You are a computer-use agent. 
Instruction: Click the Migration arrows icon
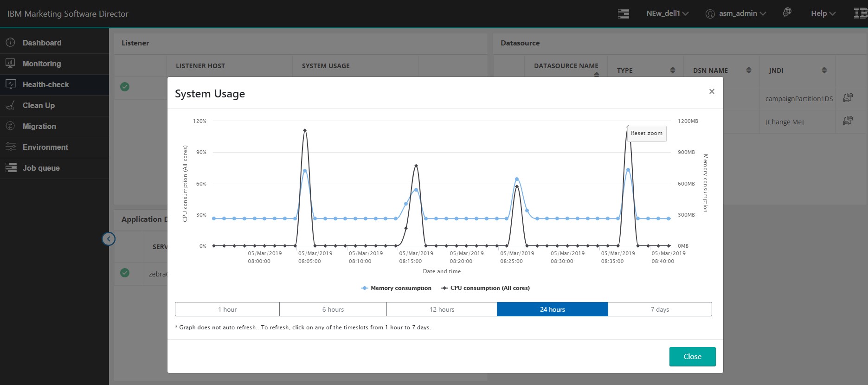tap(10, 126)
